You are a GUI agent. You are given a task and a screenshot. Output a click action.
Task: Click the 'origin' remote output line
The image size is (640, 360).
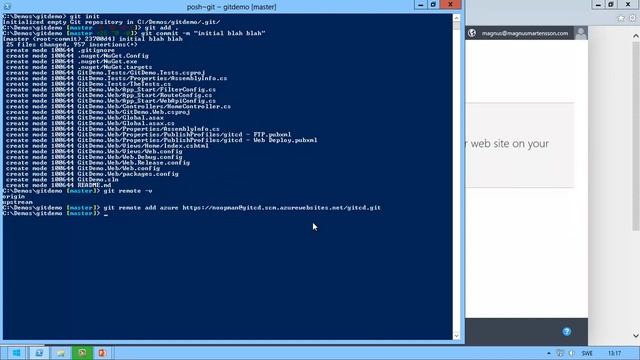(x=13, y=197)
